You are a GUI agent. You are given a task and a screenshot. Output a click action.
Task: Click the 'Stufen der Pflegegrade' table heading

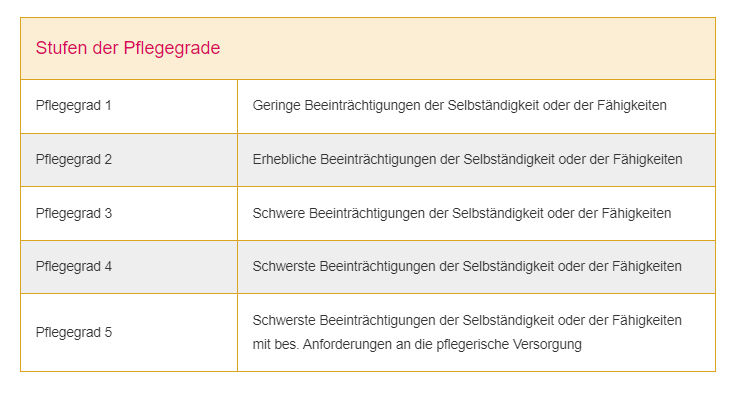(128, 48)
